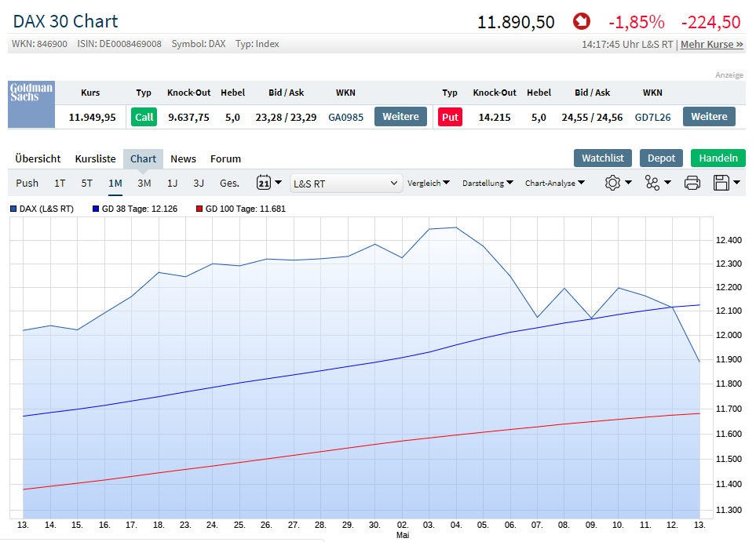The height and width of the screenshot is (542, 756).
Task: Select the 1M time range
Action: pyautogui.click(x=115, y=183)
